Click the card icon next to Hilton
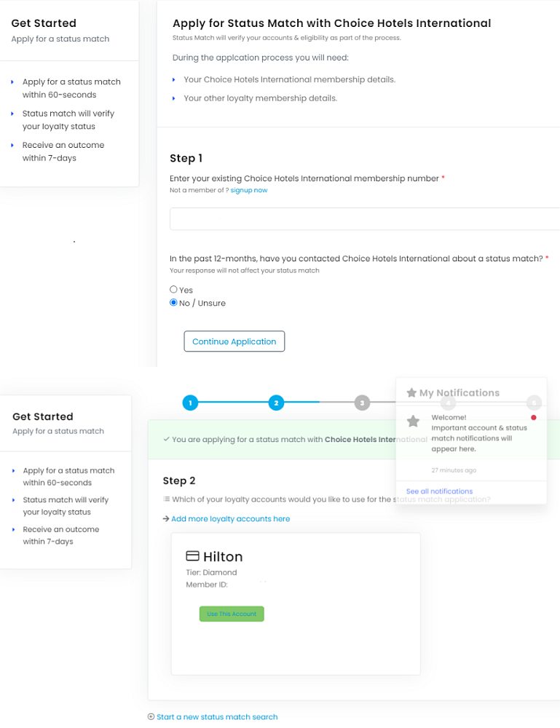 [x=192, y=555]
